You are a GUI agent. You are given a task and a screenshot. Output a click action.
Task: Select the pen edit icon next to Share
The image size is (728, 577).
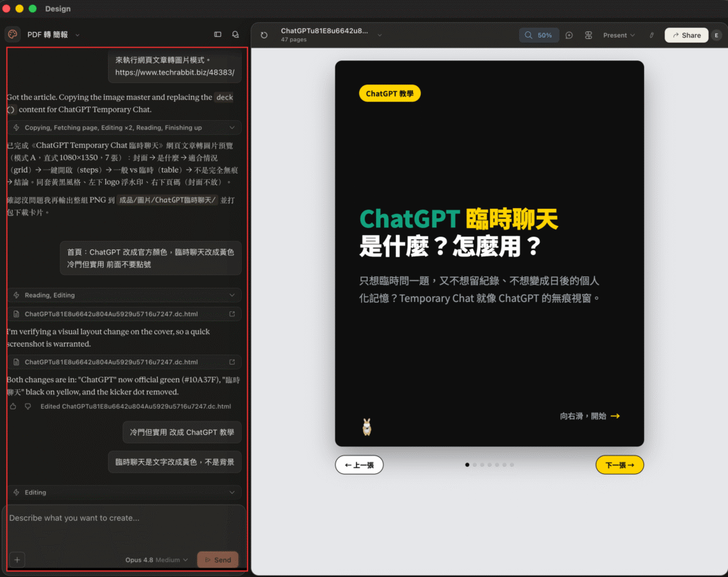(652, 36)
